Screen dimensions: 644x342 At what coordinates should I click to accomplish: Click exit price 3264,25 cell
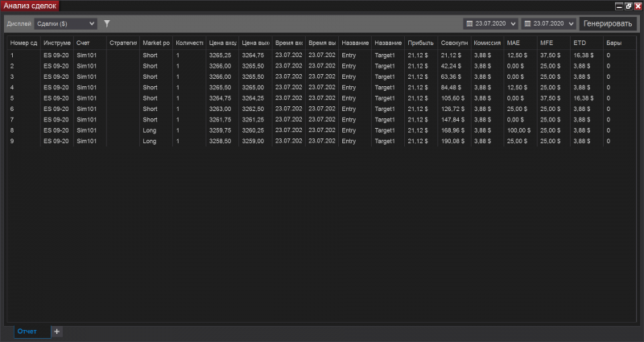pyautogui.click(x=255, y=98)
